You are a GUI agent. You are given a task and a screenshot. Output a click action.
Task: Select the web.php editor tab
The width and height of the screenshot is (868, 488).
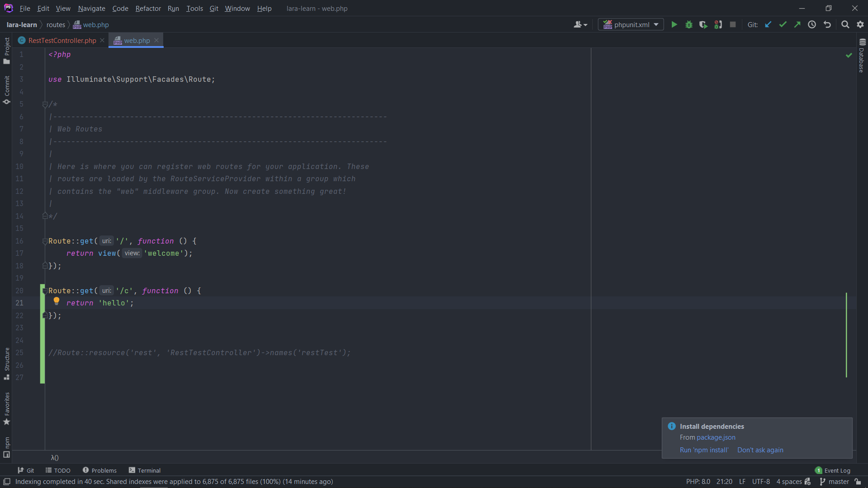click(137, 40)
